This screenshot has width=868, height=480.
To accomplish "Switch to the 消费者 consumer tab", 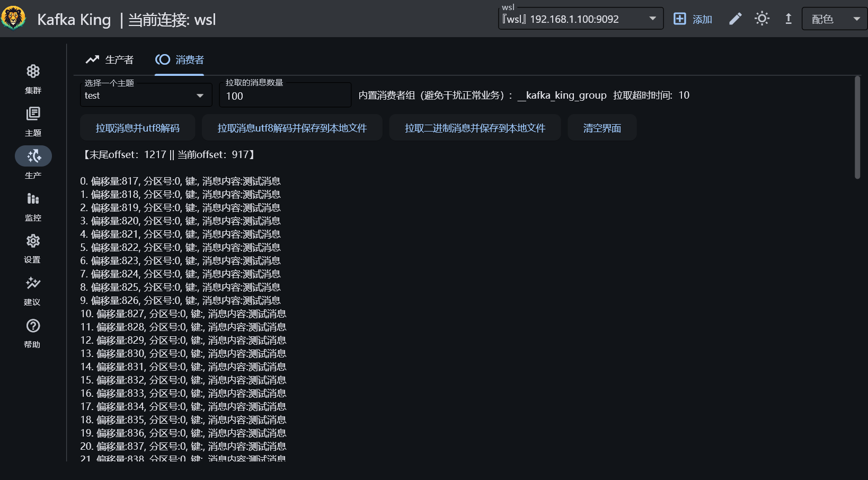I will [180, 60].
